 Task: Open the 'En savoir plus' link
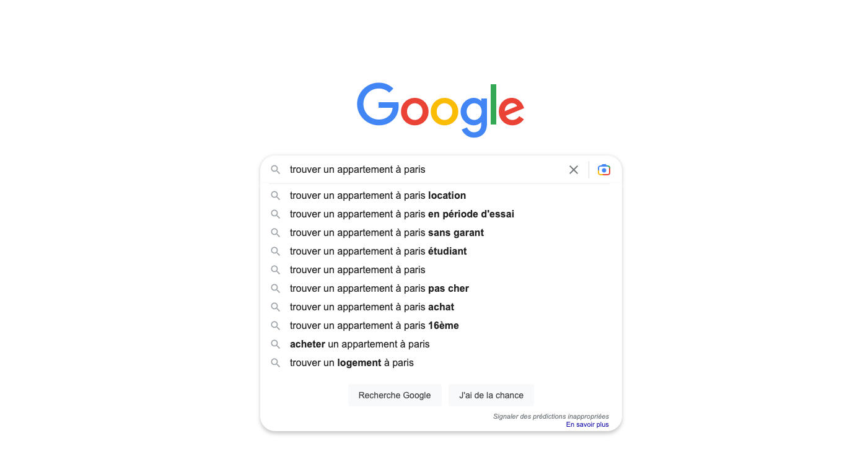pyautogui.click(x=587, y=425)
